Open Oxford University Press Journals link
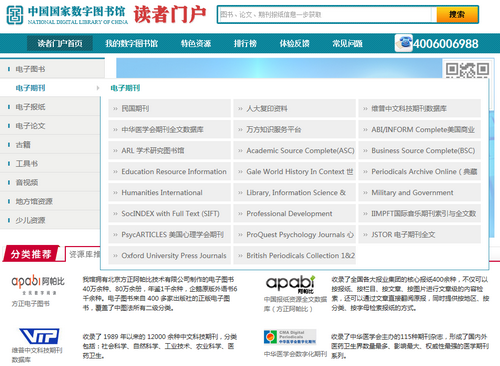 click(169, 255)
